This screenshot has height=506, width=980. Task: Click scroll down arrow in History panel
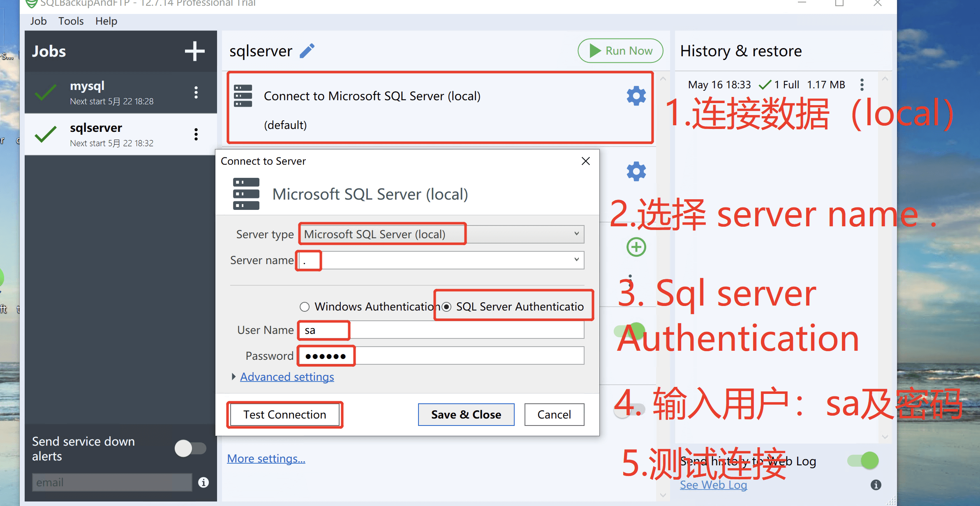tap(885, 436)
